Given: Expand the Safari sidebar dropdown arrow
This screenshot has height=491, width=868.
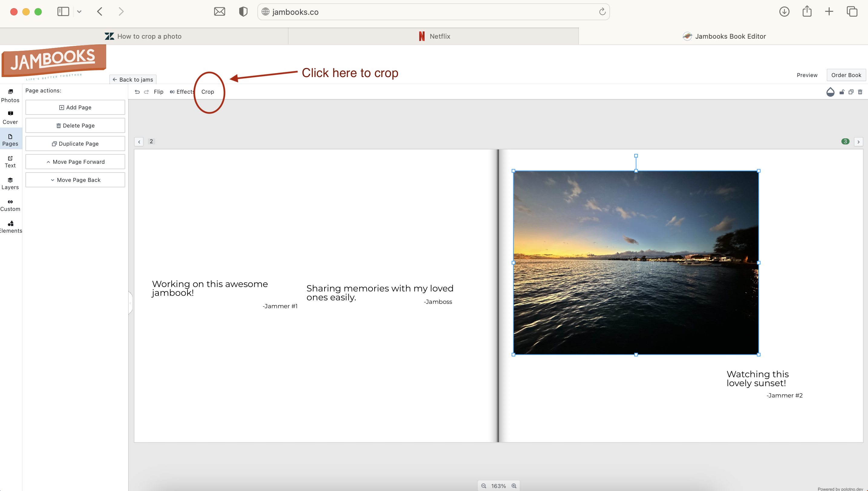Looking at the screenshot, I should pyautogui.click(x=79, y=12).
